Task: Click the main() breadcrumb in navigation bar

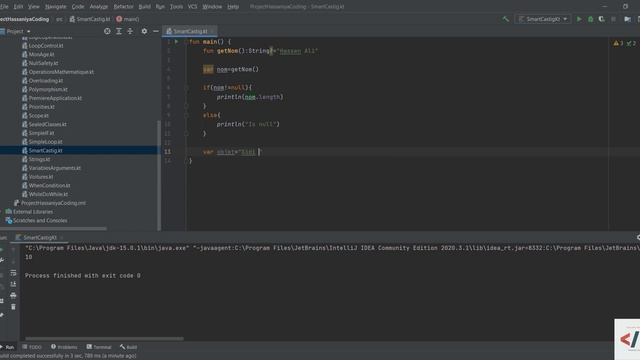Action: click(128, 19)
